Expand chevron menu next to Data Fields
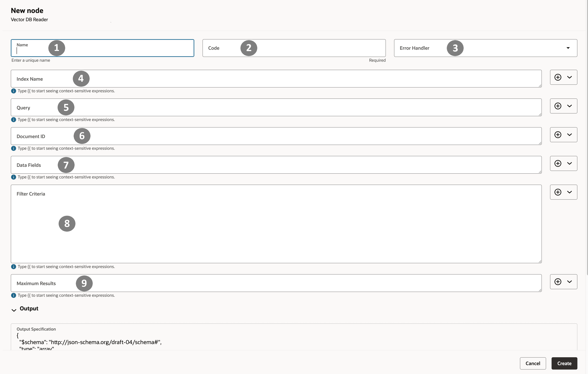This screenshot has height=374, width=588. click(569, 163)
